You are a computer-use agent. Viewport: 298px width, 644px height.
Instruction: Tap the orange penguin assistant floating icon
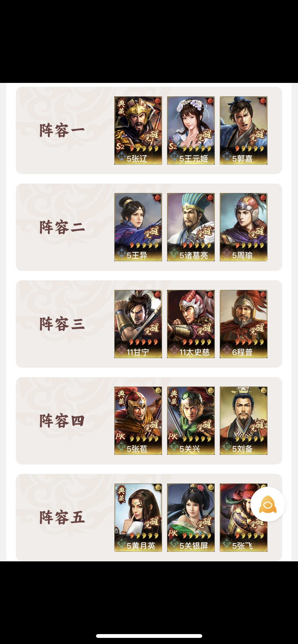pos(268,504)
